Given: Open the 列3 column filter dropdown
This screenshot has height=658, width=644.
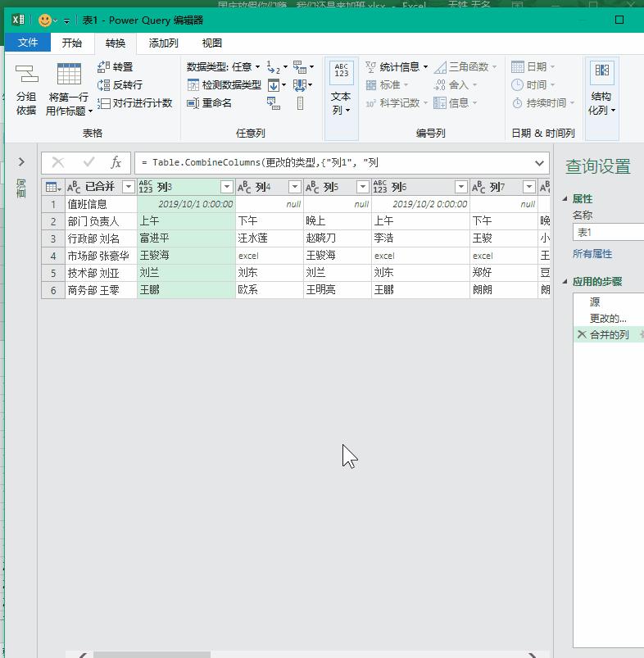Looking at the screenshot, I should coord(227,187).
